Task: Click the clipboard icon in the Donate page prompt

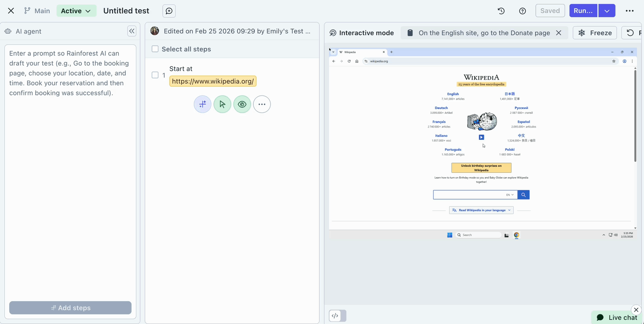Action: (x=410, y=33)
